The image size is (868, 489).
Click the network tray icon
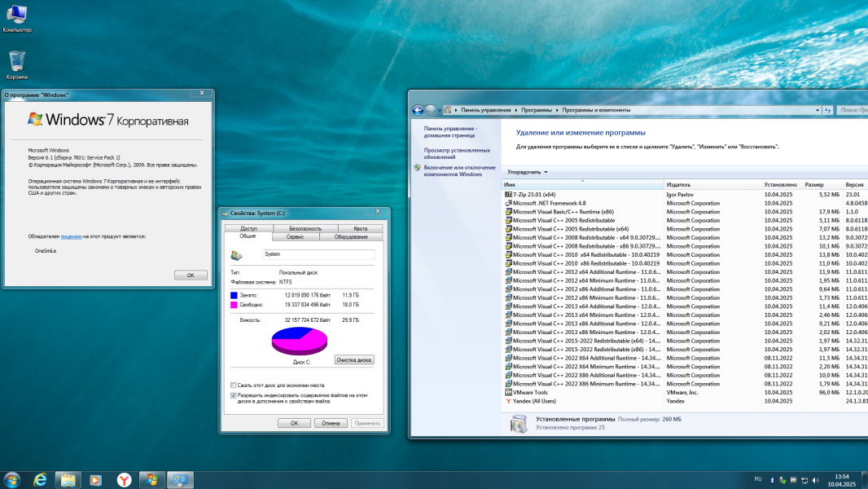pyautogui.click(x=804, y=480)
